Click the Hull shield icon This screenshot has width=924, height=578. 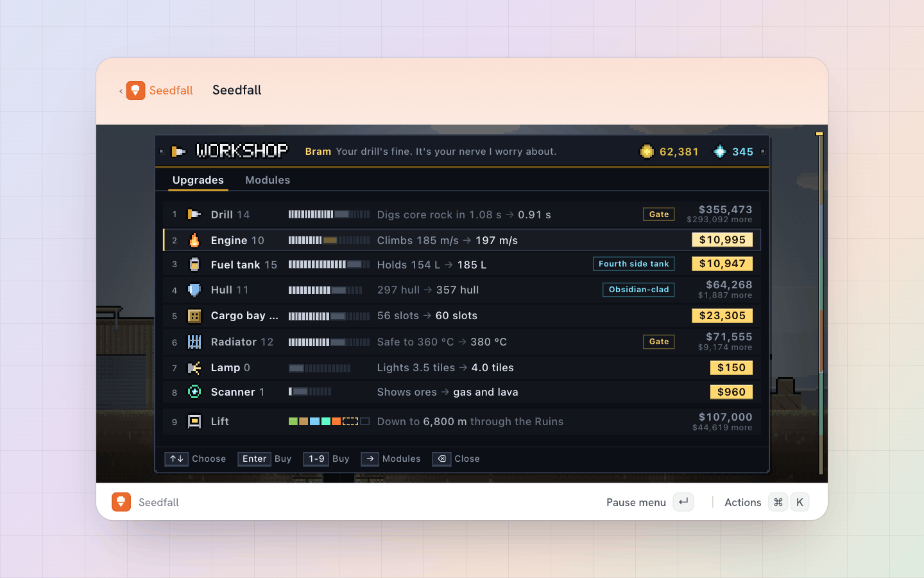(194, 290)
